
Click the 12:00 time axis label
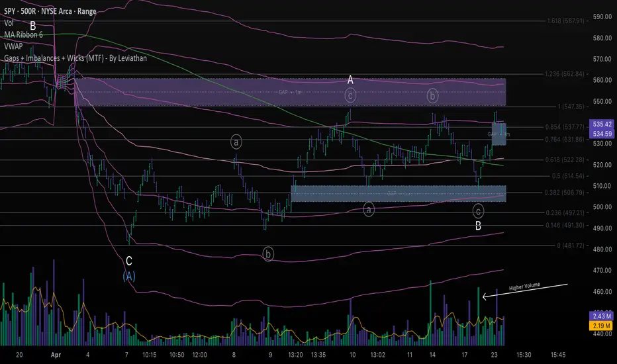[199, 355]
